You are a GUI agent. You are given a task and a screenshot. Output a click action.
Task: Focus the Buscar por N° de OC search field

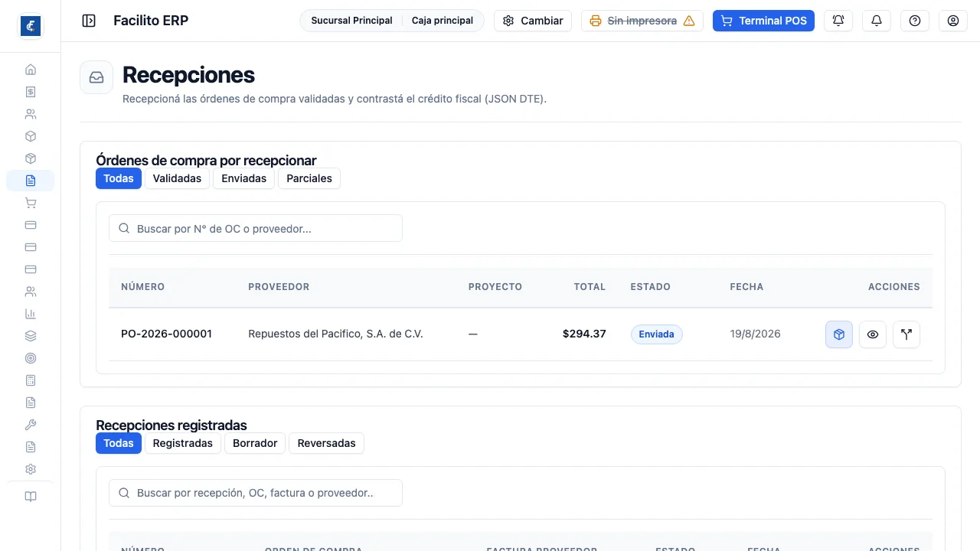[256, 228]
